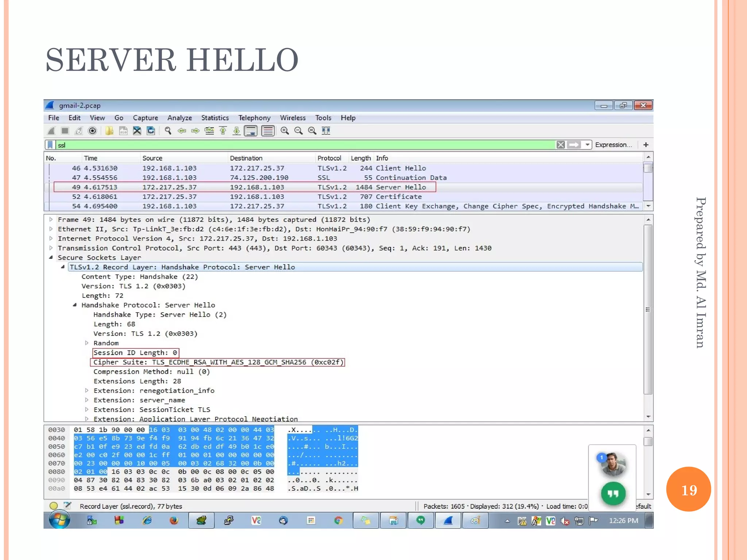
Task: Toggle auto-scroll during live capture
Action: pos(251,131)
